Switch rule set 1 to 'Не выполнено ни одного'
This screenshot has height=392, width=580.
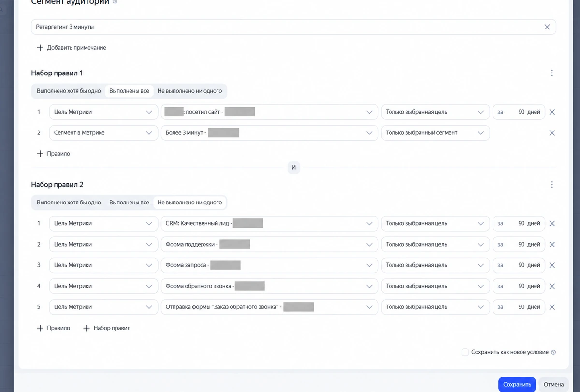tap(189, 91)
